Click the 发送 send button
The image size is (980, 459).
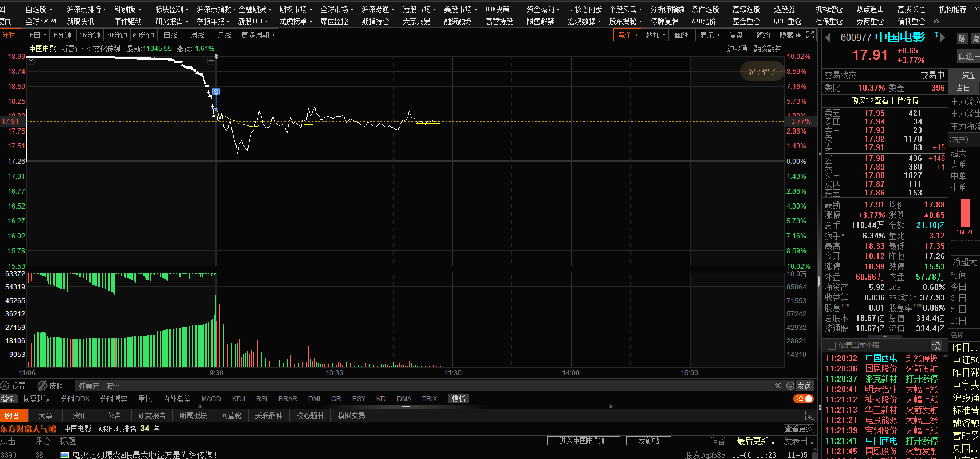click(804, 386)
